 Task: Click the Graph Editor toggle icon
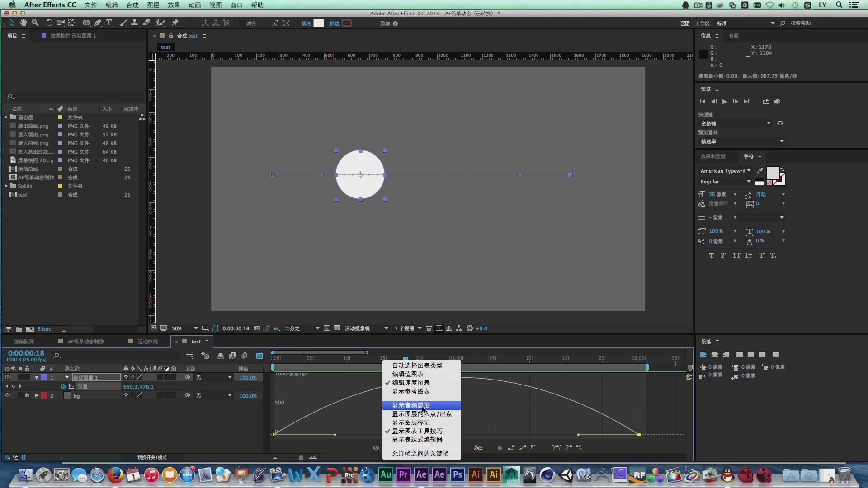tap(259, 356)
